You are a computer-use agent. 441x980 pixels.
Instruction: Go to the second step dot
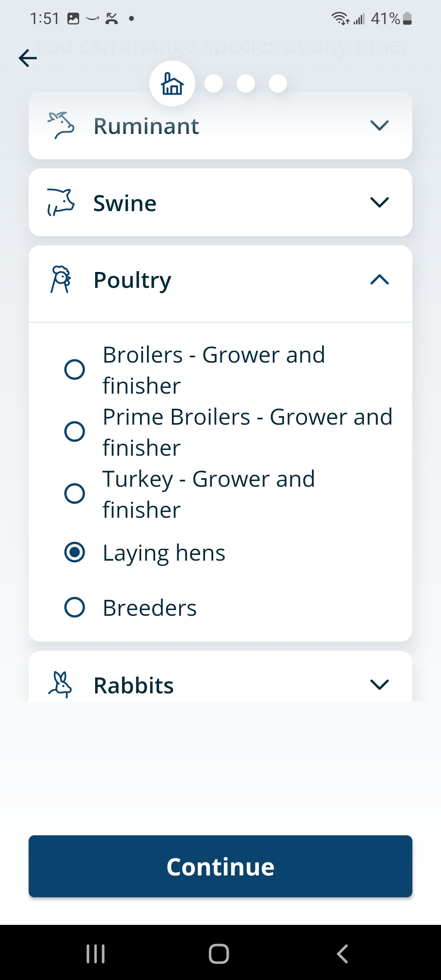(x=214, y=84)
